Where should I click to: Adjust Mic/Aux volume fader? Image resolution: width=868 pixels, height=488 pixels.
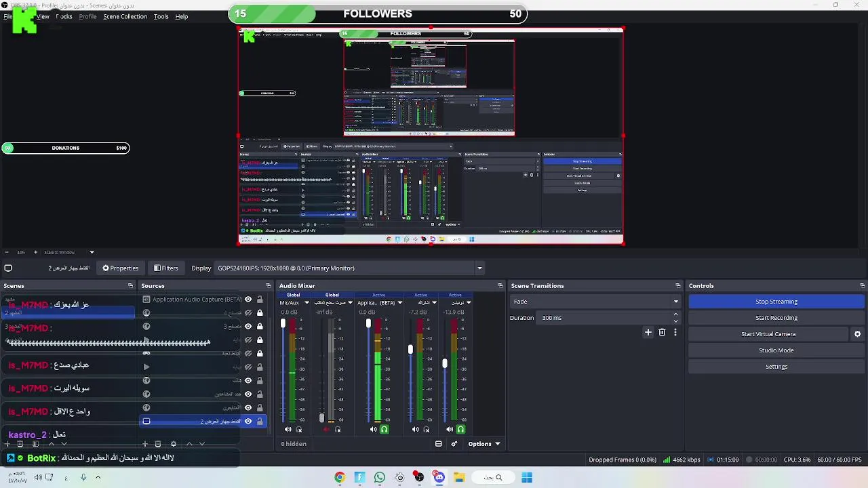283,324
